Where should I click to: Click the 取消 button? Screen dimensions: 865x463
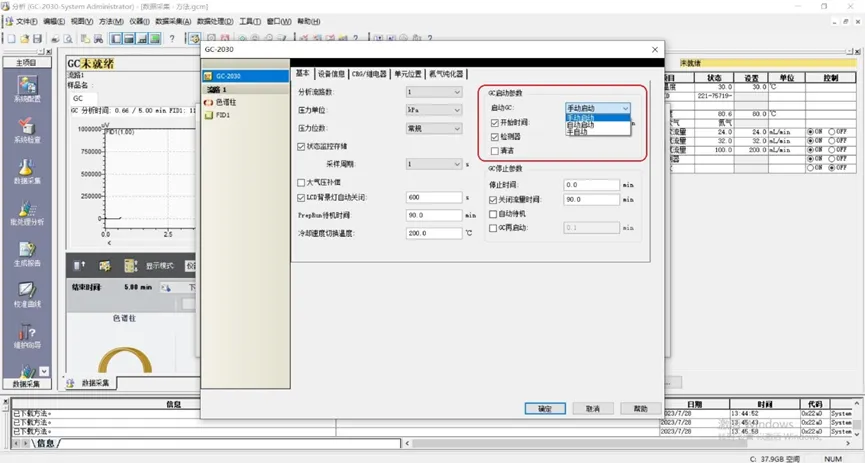[x=593, y=408]
